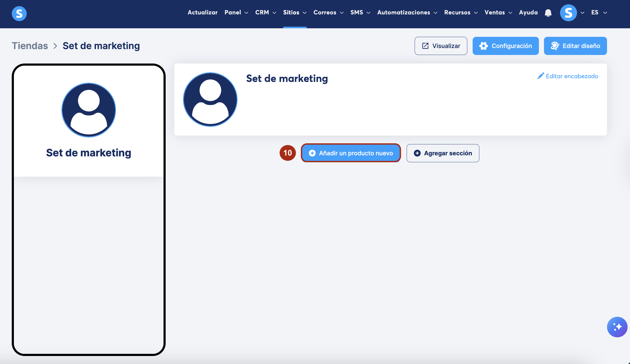Expand the Panel dropdown menu
This screenshot has height=364, width=630.
click(236, 13)
